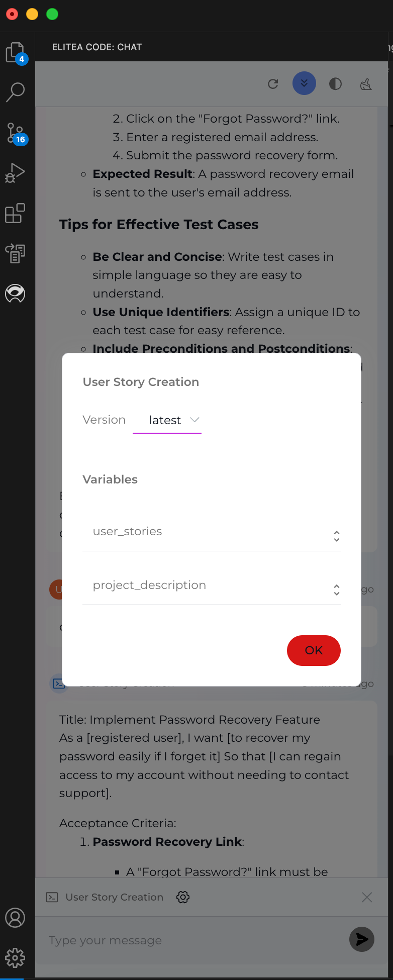Open Source Control with 16 badge

[x=16, y=133]
